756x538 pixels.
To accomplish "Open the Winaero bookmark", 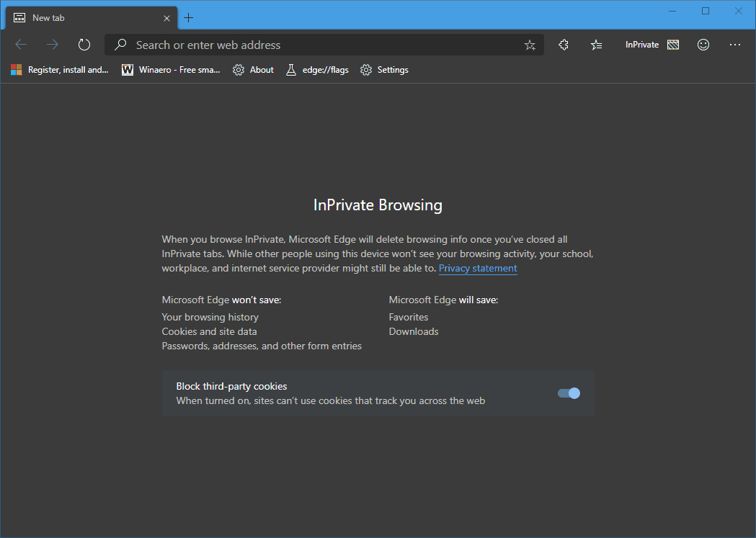I will [x=171, y=70].
